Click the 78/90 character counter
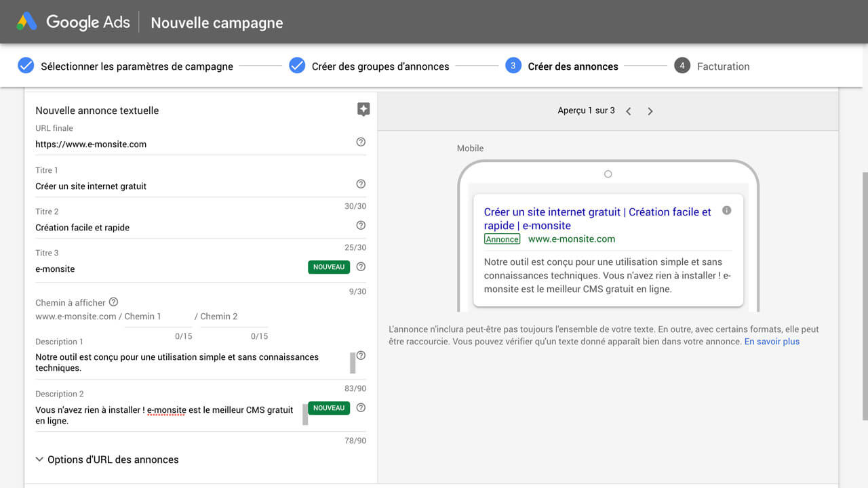This screenshot has height=488, width=868. click(x=355, y=441)
